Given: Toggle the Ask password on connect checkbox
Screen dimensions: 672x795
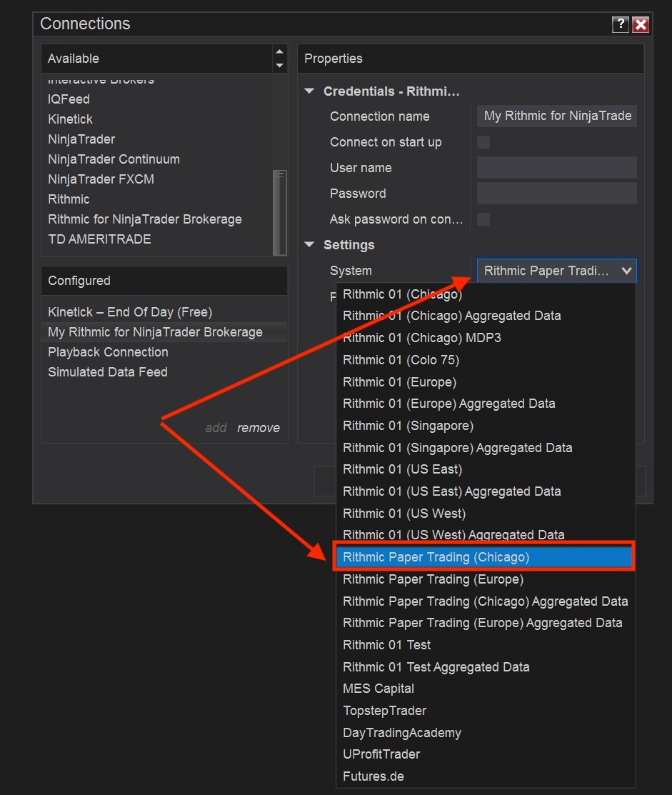Looking at the screenshot, I should (x=483, y=219).
